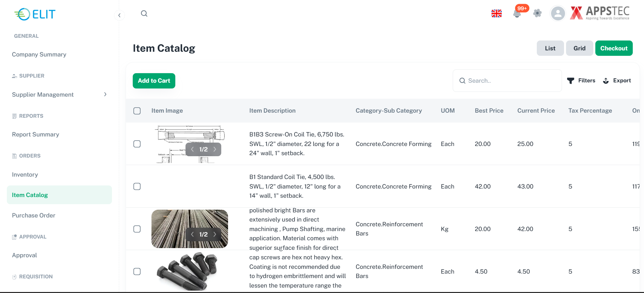Open the notifications bell icon
Viewport: 644px width, 293px height.
517,14
